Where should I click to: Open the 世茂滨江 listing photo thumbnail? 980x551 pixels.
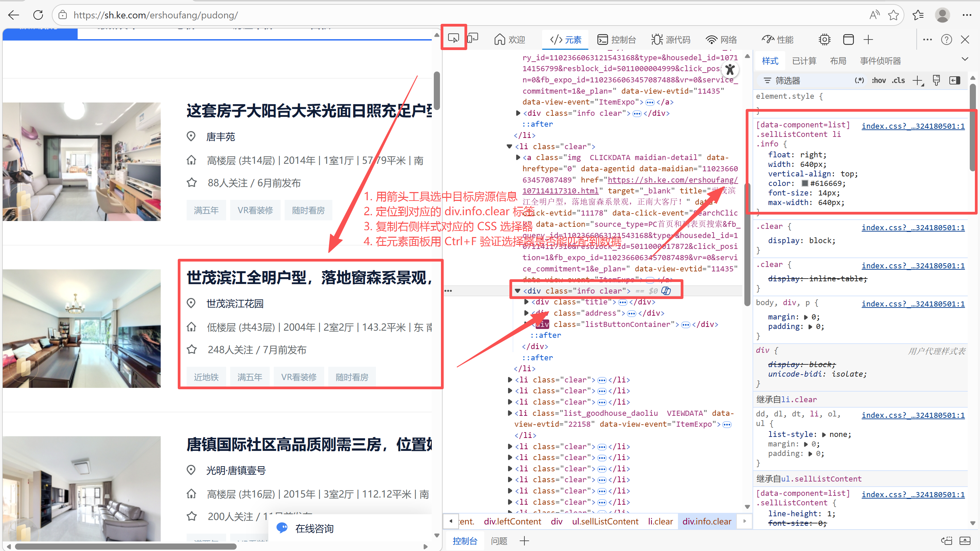(x=81, y=328)
